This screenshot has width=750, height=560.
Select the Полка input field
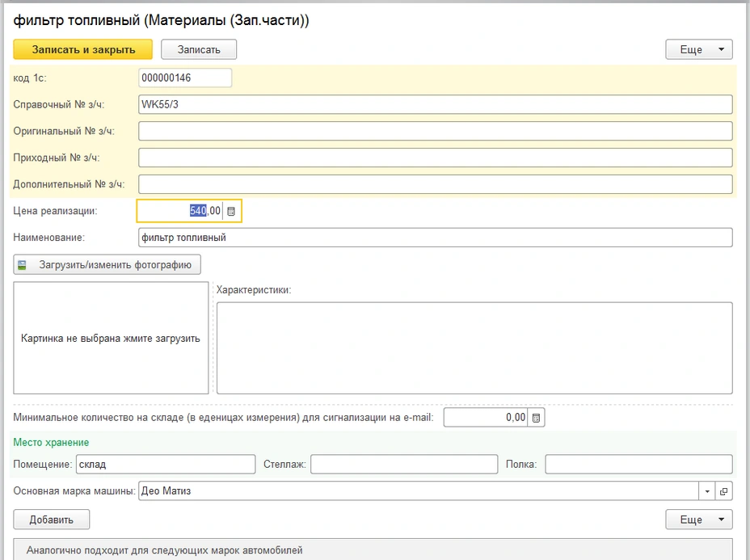click(638, 465)
